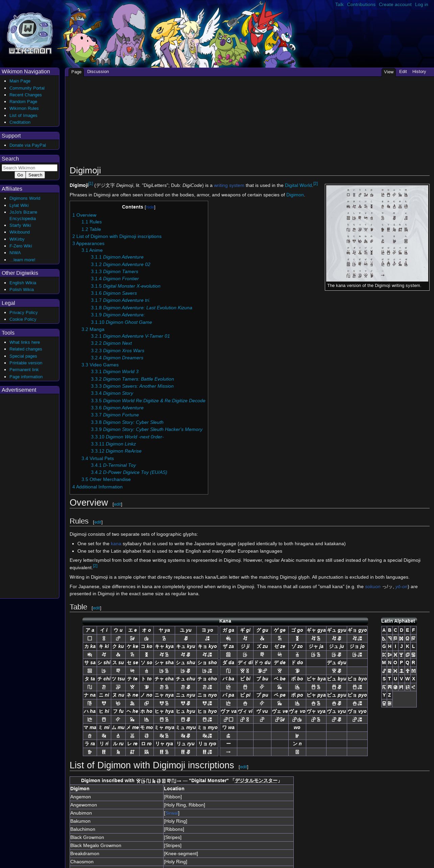Open List of Images link
This screenshot has height=868, width=434.
[23, 116]
